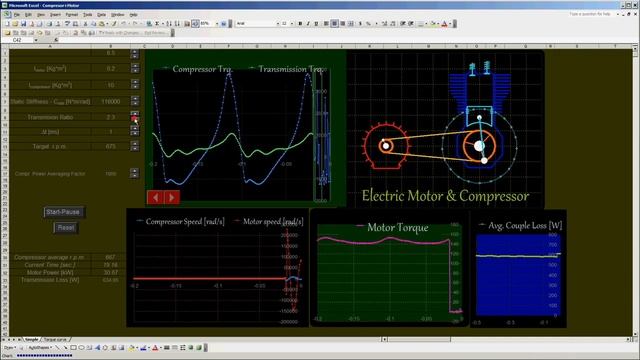
Task: Open the Help menu
Action: [133, 15]
